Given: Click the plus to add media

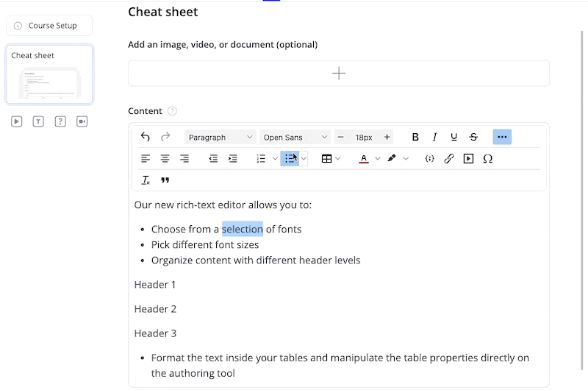Looking at the screenshot, I should [x=339, y=73].
